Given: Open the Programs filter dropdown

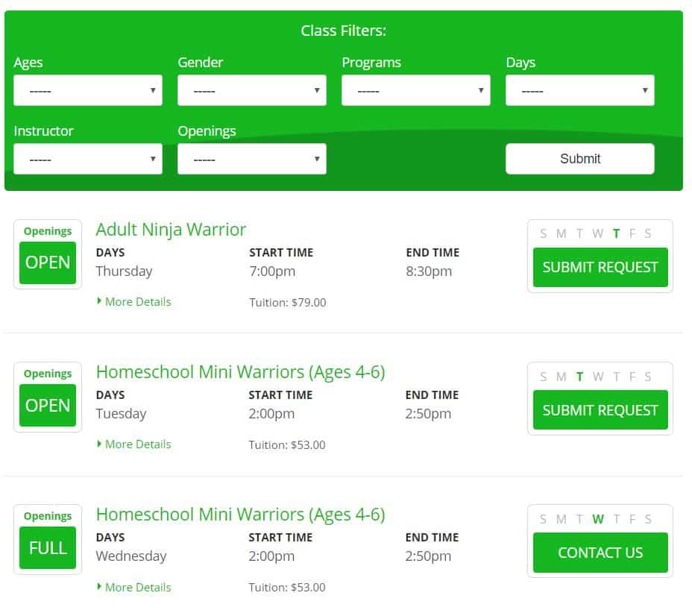Looking at the screenshot, I should (x=416, y=90).
